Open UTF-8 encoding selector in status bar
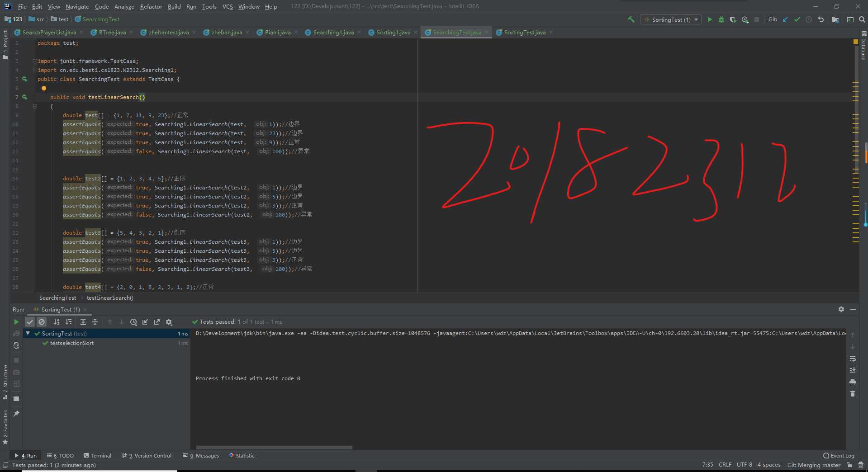Screen dimensions: 868x472 (x=744, y=465)
